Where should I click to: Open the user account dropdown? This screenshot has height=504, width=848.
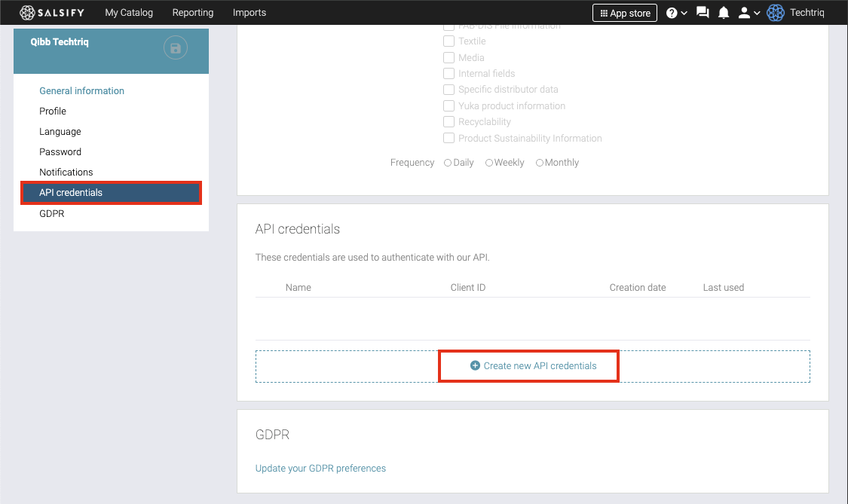[749, 13]
